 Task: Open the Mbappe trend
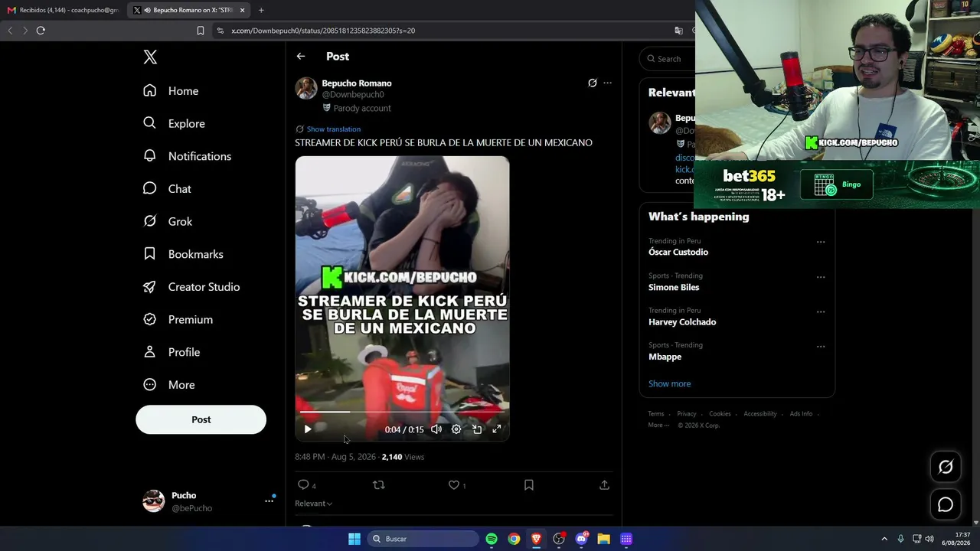click(x=665, y=357)
